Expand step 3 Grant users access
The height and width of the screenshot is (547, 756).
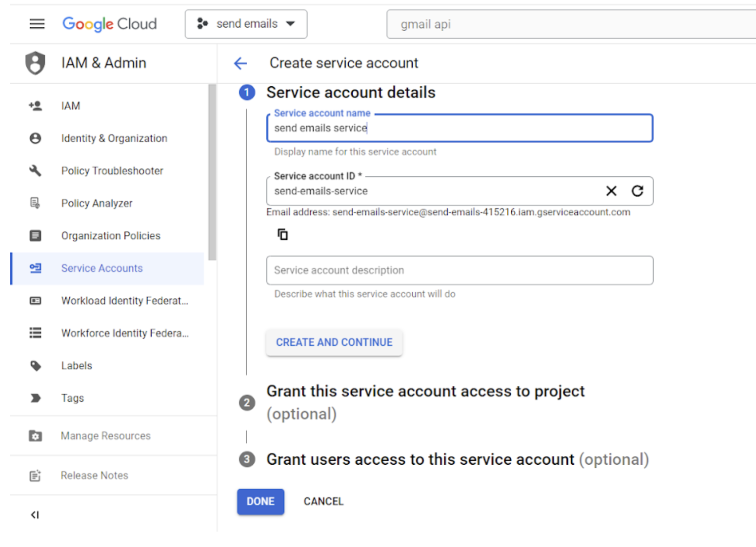(457, 459)
